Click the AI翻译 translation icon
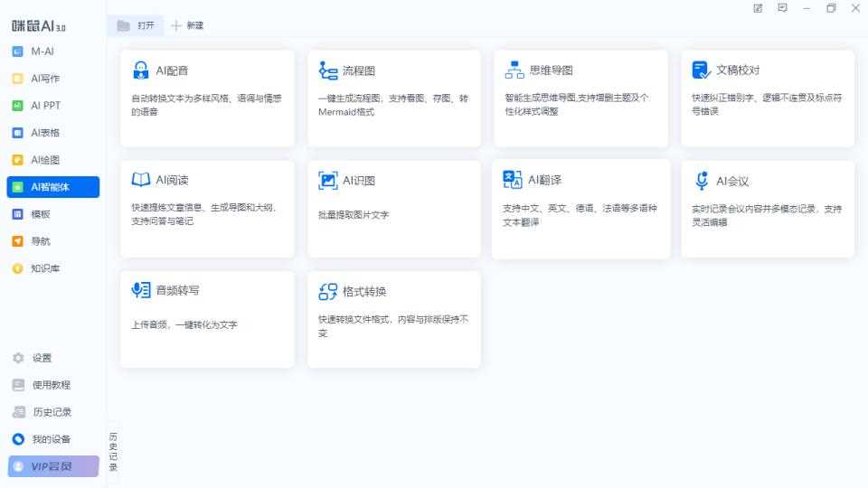Screen dimensions: 868x488 pos(513,180)
